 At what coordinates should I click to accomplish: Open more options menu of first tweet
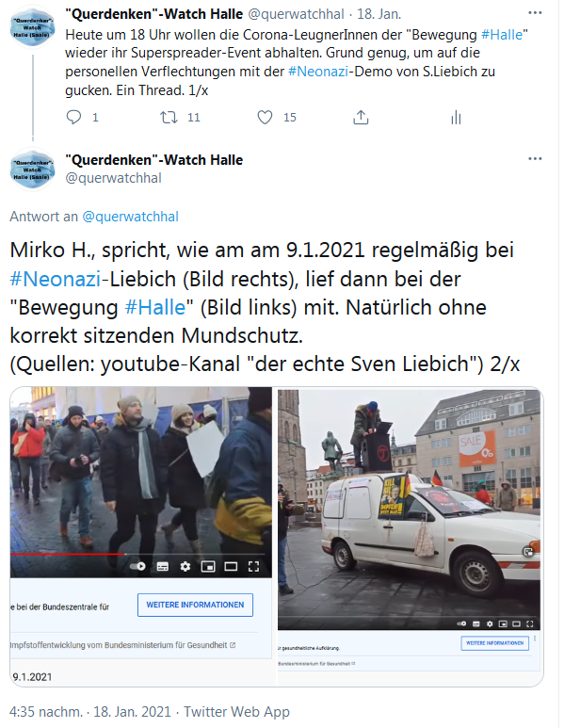(x=535, y=13)
